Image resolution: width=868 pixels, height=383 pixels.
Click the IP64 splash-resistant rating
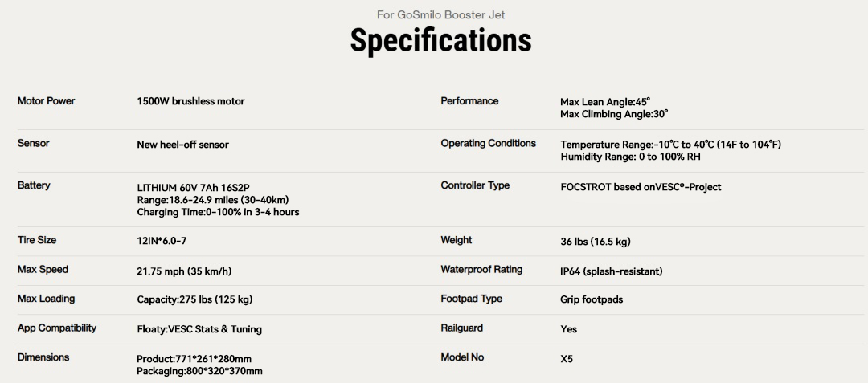click(x=611, y=271)
